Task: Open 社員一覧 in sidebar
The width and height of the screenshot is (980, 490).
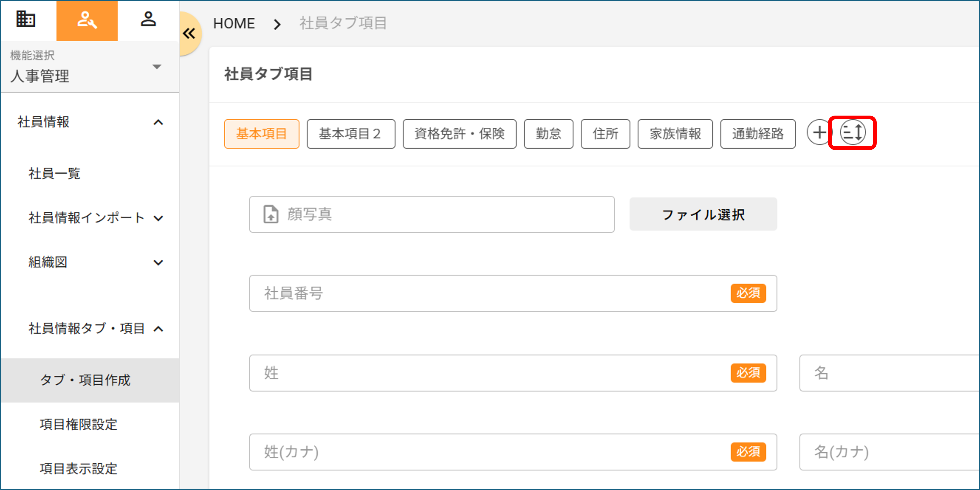Action: point(54,174)
